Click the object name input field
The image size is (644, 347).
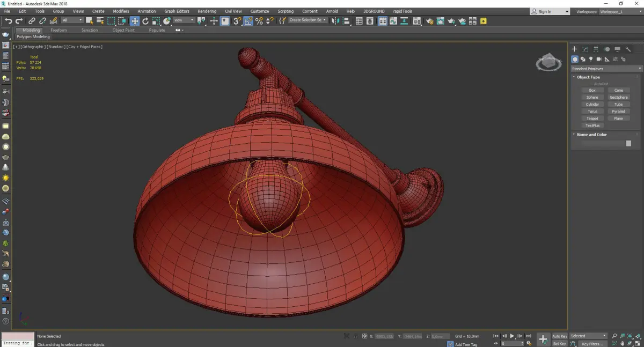click(603, 143)
